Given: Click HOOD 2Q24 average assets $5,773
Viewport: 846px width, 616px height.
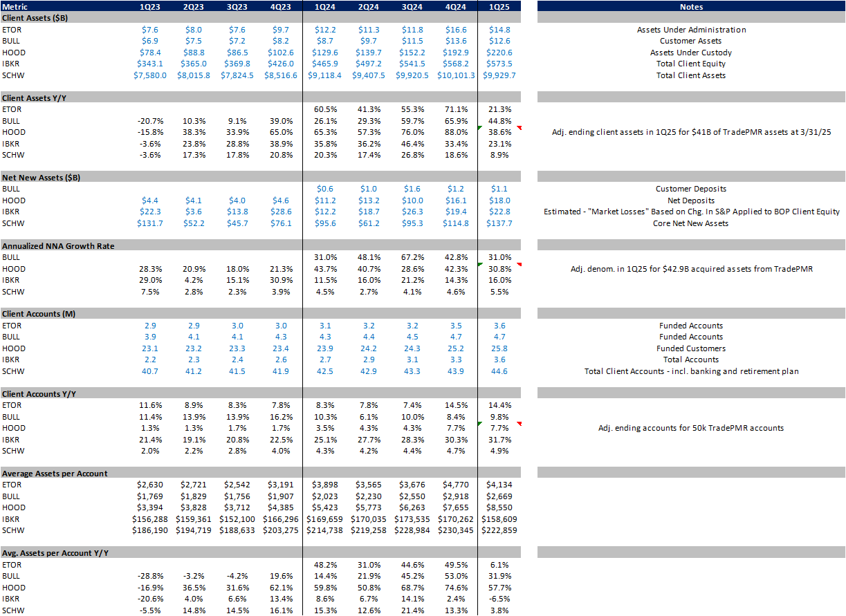Looking at the screenshot, I should [369, 507].
